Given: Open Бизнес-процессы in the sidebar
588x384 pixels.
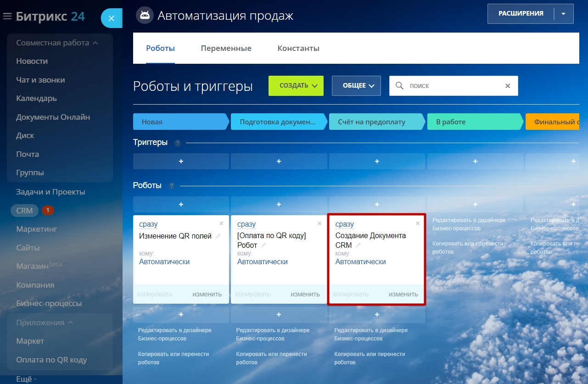Looking at the screenshot, I should 49,304.
